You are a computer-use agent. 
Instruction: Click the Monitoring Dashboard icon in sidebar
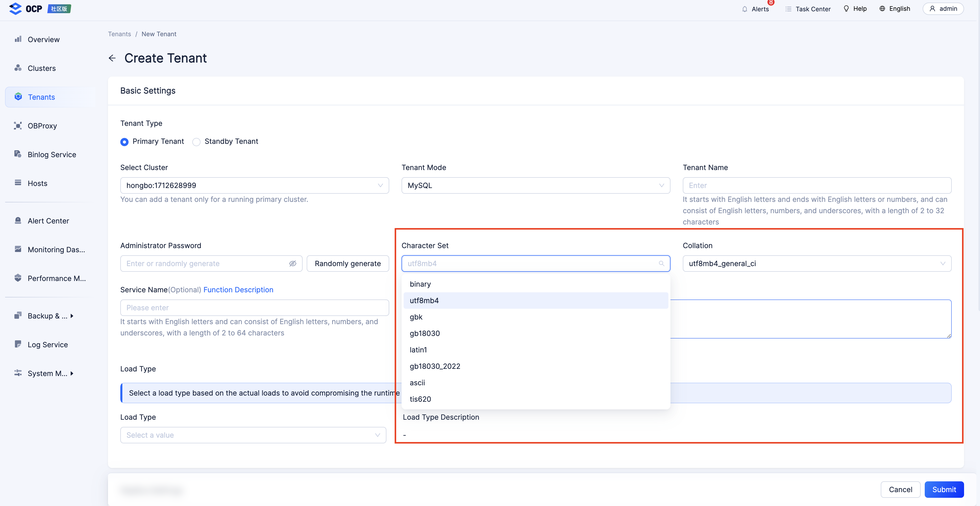(x=18, y=249)
